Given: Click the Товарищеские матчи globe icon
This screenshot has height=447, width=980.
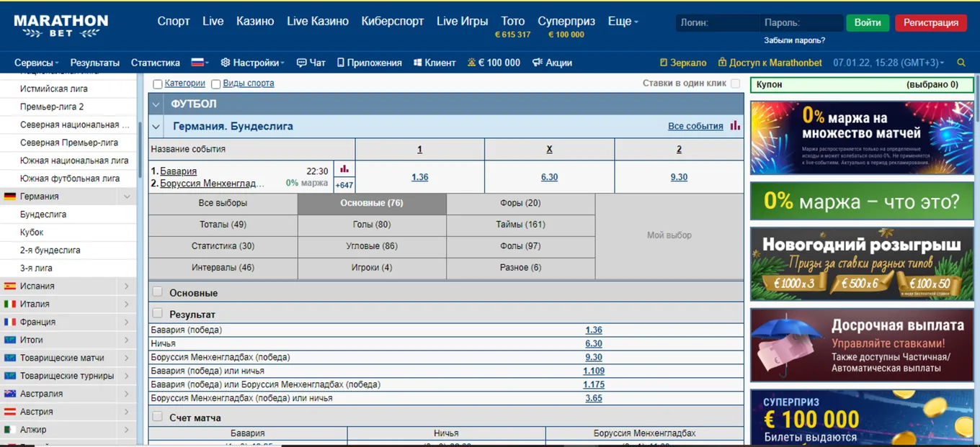Looking at the screenshot, I should coord(10,358).
